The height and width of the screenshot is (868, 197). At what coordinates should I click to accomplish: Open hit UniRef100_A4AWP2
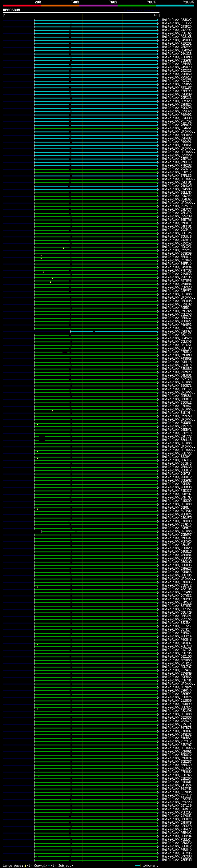click(x=176, y=325)
